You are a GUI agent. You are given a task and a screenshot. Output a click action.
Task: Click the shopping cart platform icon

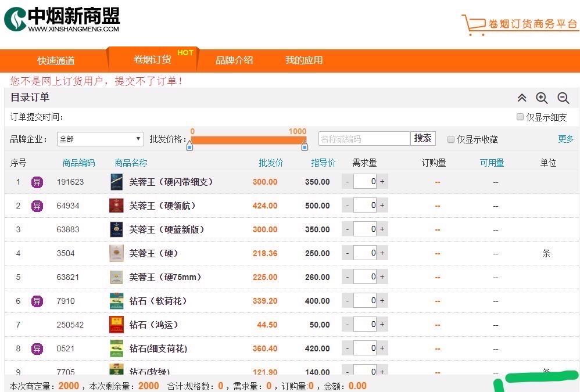coord(473,24)
